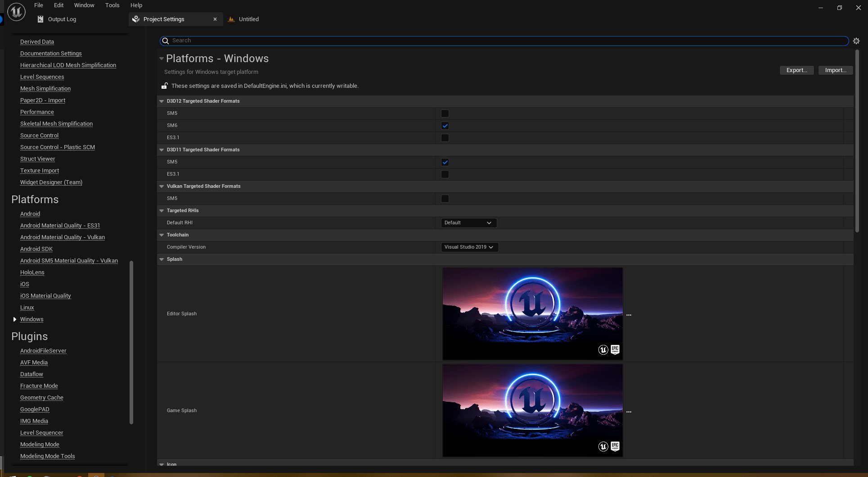Enable ES3.1 under D3D12 shader formats

click(x=445, y=138)
